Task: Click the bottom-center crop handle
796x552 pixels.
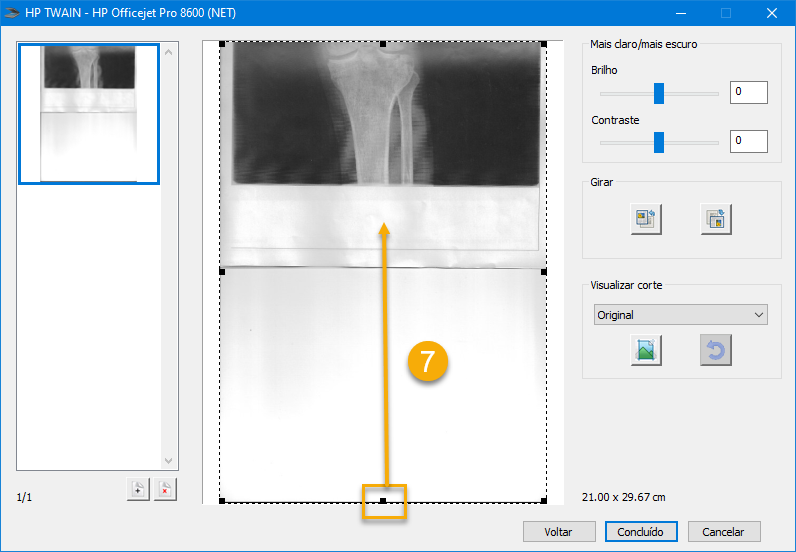Action: (383, 500)
